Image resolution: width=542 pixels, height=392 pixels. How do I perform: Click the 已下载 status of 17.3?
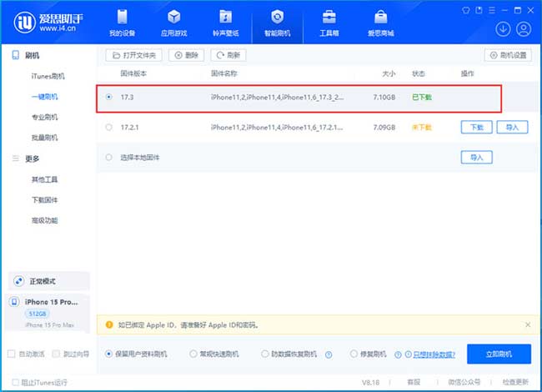point(422,97)
